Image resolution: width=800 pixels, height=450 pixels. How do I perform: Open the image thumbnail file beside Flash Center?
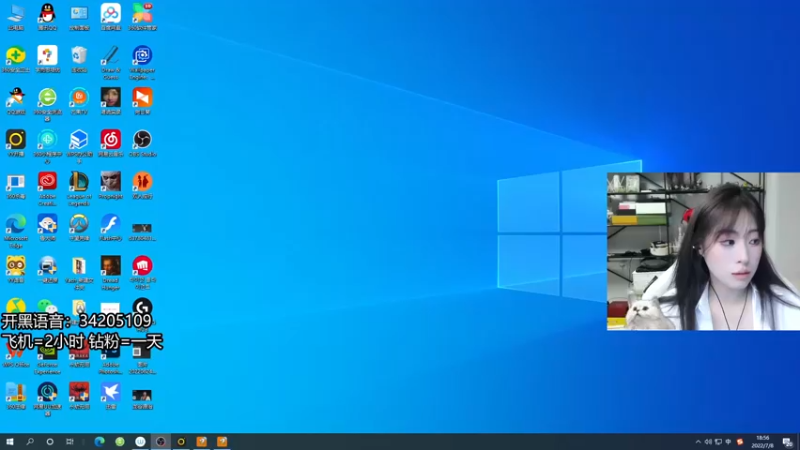tap(142, 231)
